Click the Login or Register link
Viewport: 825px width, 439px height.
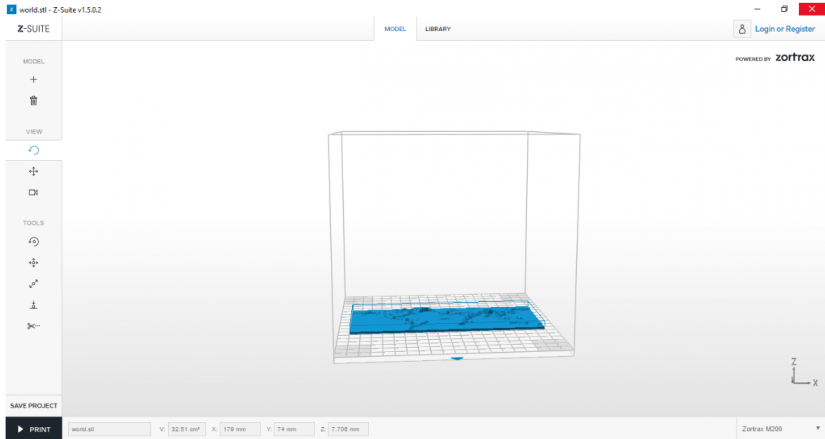point(784,29)
